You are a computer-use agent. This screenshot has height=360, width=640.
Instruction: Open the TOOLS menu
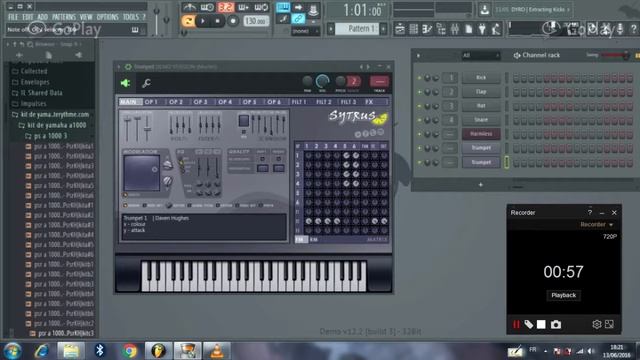pos(131,17)
